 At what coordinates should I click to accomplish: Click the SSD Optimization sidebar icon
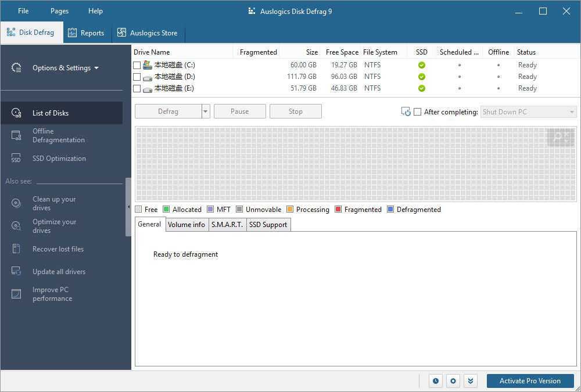(x=16, y=159)
